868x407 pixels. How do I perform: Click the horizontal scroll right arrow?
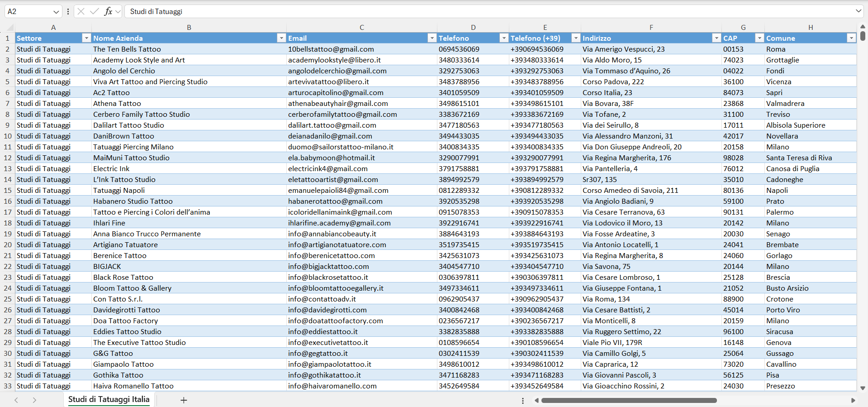853,400
